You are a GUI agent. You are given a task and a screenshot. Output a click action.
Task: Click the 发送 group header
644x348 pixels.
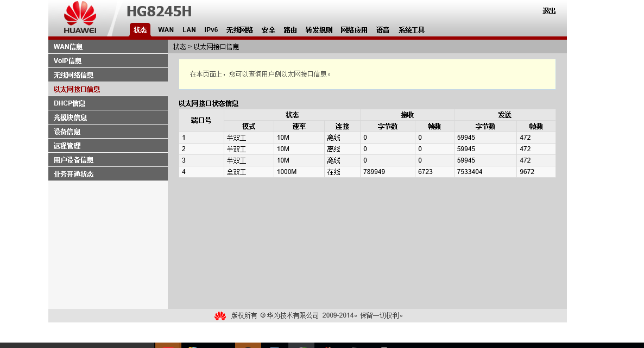[x=505, y=115]
